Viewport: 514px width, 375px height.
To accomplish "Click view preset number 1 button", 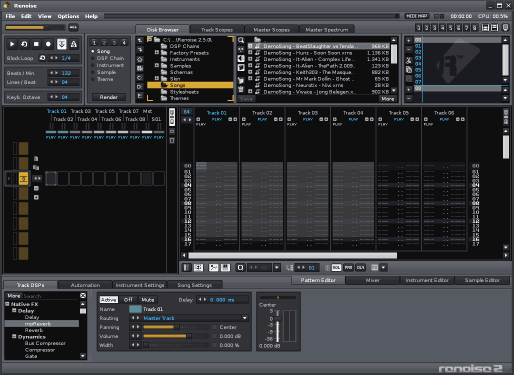I will [419, 28].
